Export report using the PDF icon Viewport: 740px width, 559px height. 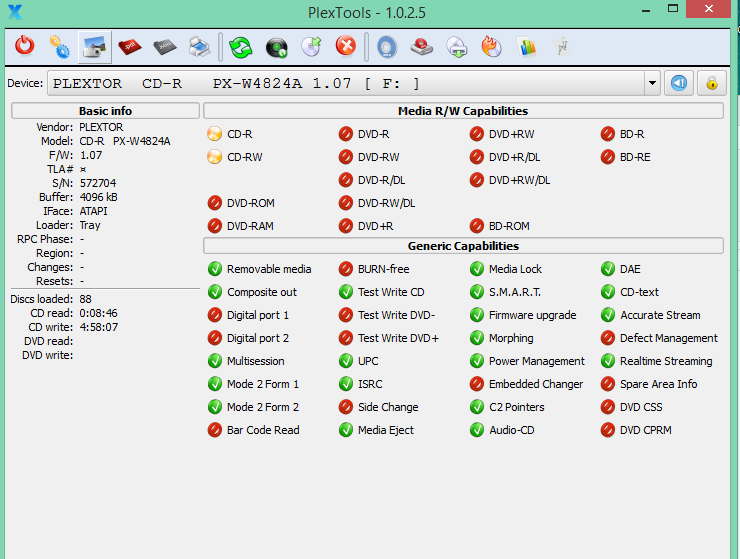pos(129,47)
